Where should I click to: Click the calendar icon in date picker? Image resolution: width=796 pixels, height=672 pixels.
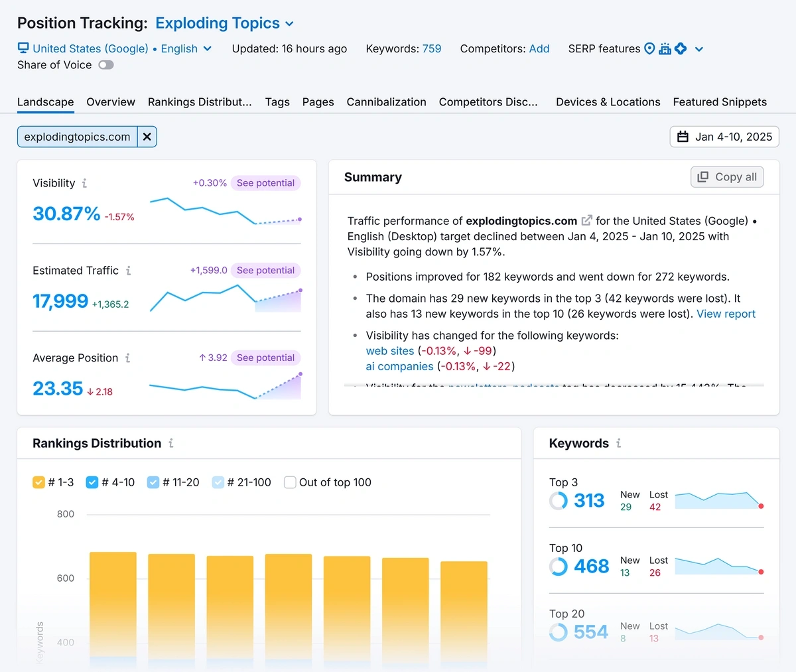[683, 137]
